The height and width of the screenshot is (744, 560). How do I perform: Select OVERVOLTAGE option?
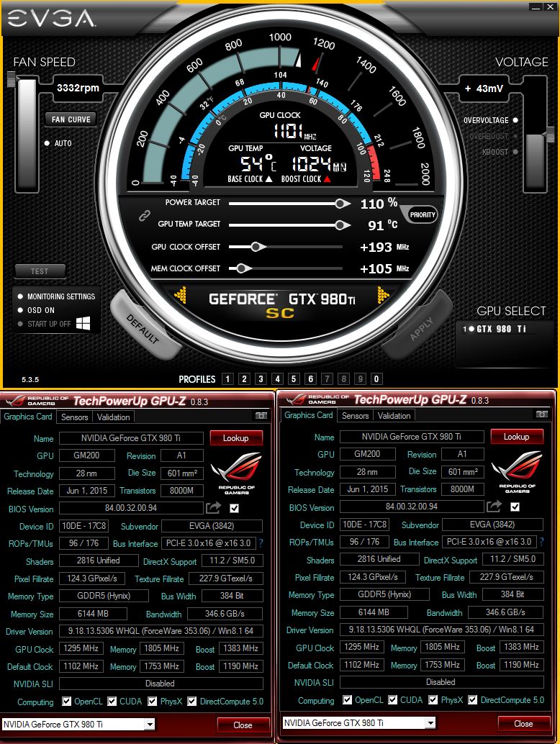pos(515,120)
